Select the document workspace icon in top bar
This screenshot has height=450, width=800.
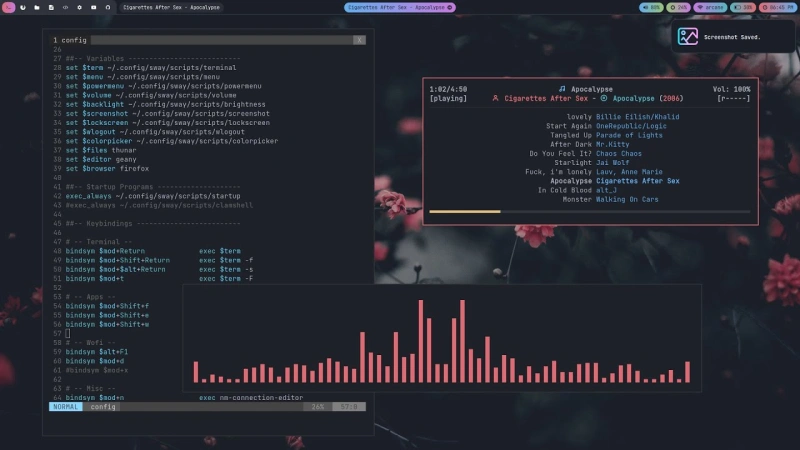pyautogui.click(x=51, y=8)
